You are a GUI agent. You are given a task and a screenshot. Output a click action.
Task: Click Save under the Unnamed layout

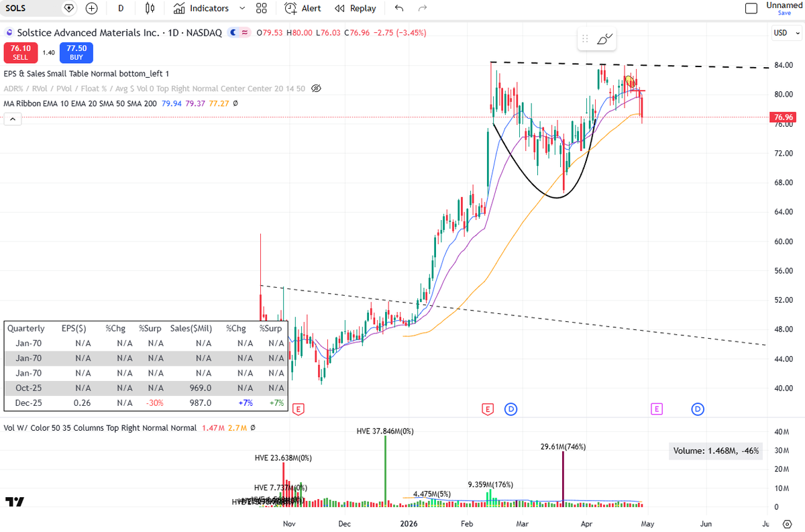point(784,13)
